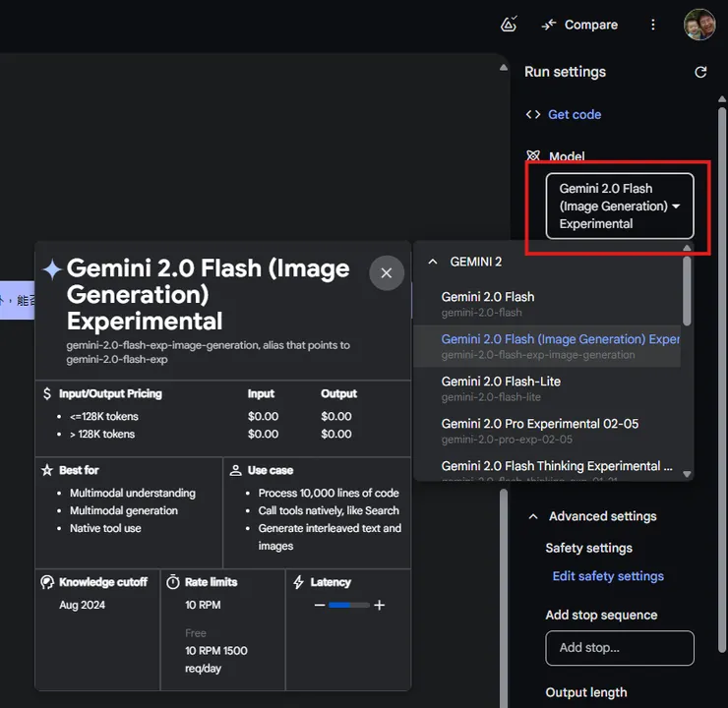The width and height of the screenshot is (728, 708).
Task: Collapse the GEMINI 2 model group
Action: coord(433,262)
